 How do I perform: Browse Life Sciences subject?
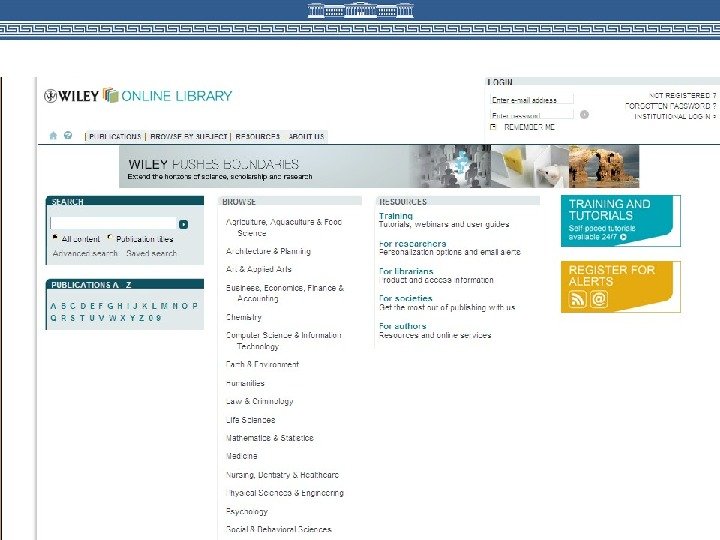(250, 420)
